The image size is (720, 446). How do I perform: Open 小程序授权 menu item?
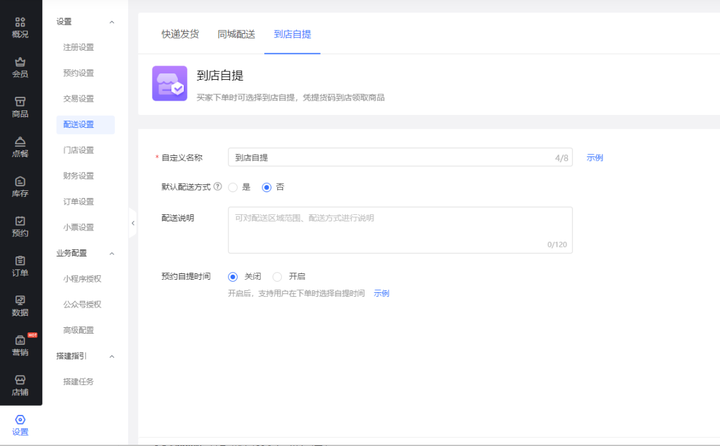click(x=82, y=279)
